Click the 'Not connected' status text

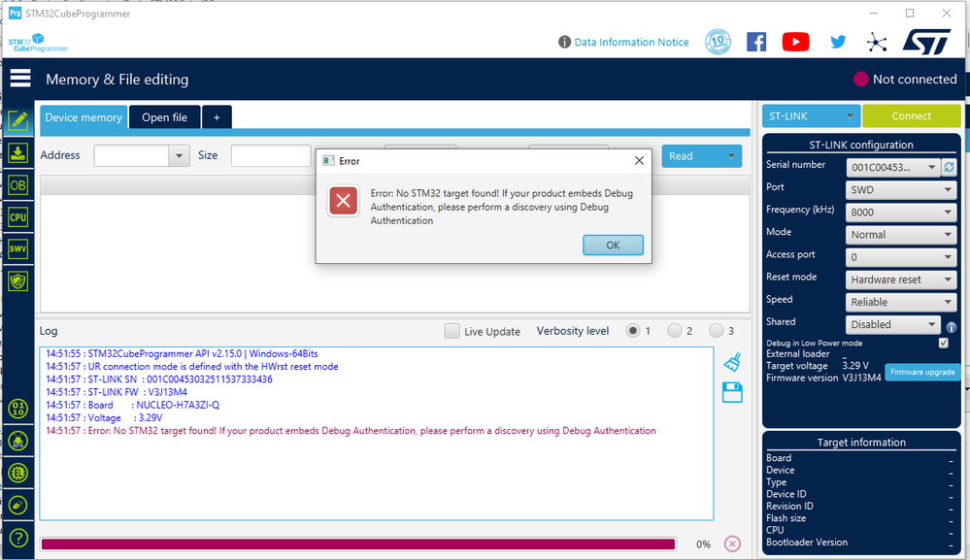tap(915, 80)
